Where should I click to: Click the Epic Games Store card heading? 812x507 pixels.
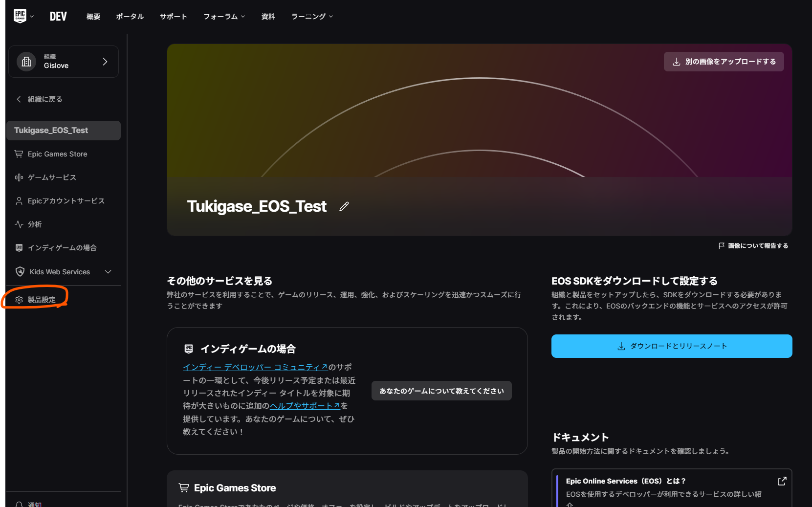point(235,488)
